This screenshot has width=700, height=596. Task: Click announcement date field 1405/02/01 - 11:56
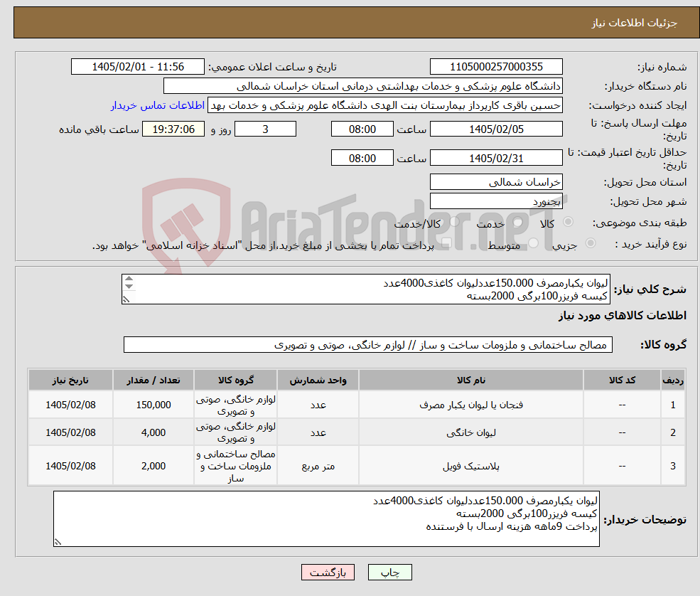click(137, 67)
